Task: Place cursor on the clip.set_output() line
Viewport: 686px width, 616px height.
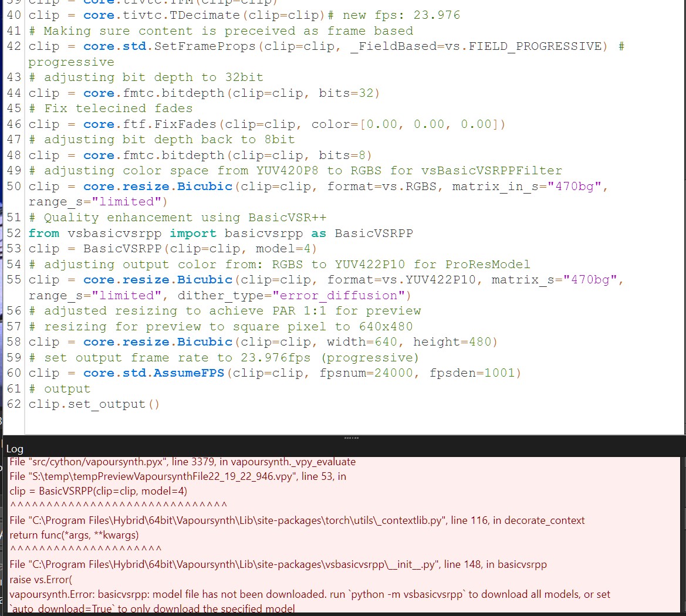Action: click(94, 404)
